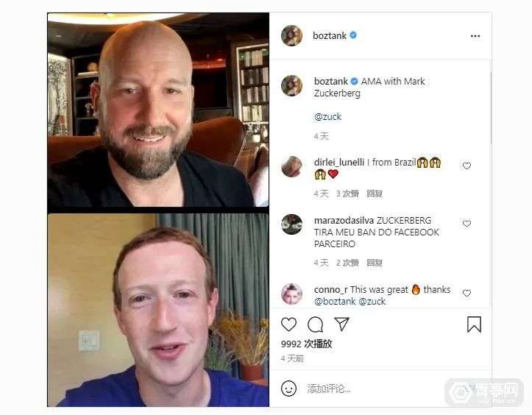532x415 pixels.
Task: Like the post with the heart icon
Action: pos(288,324)
